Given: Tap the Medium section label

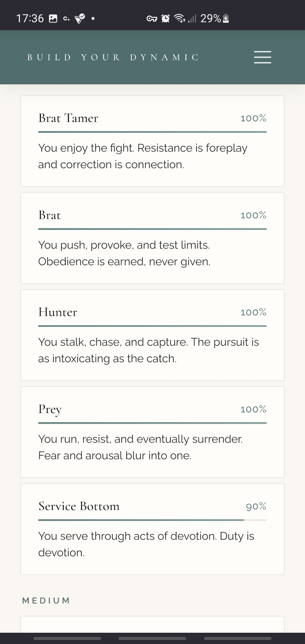Looking at the screenshot, I should tap(46, 601).
